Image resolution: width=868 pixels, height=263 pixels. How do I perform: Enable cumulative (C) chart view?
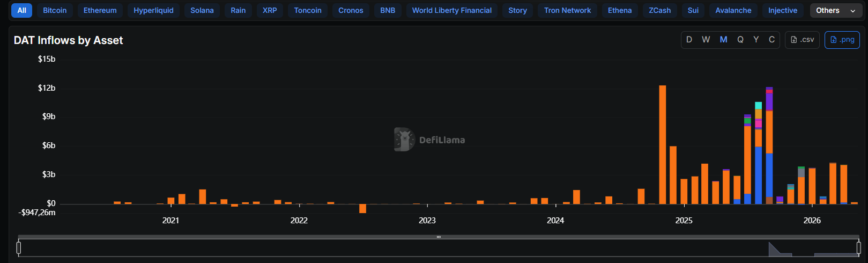[771, 40]
